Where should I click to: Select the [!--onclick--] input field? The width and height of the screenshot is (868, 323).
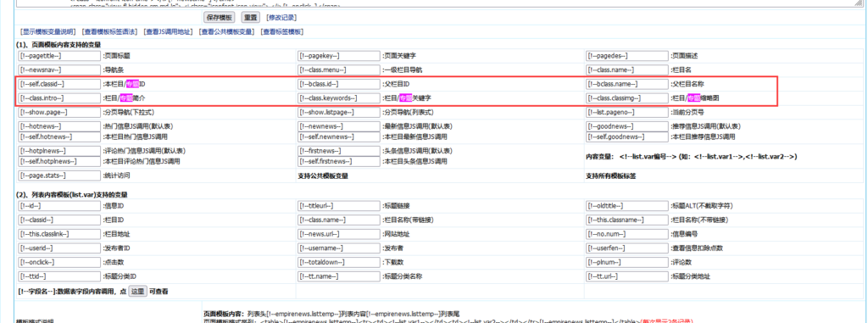[x=58, y=263]
